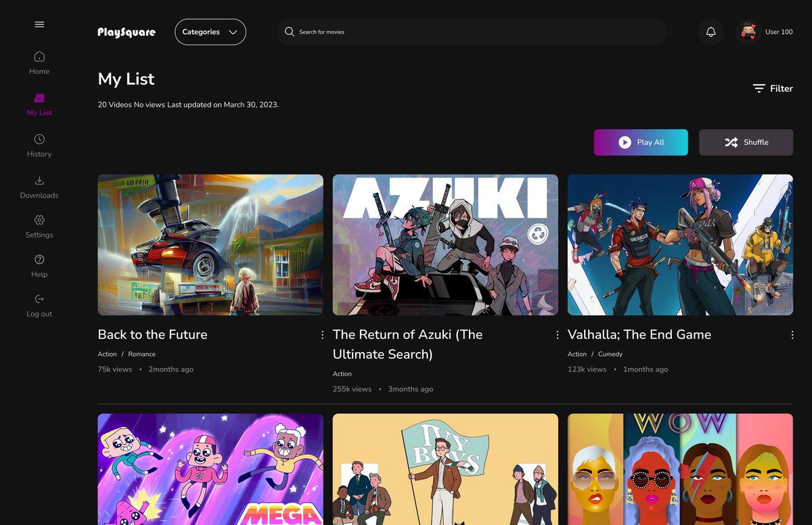Click the search magnifier icon
The width and height of the screenshot is (812, 525).
(289, 32)
